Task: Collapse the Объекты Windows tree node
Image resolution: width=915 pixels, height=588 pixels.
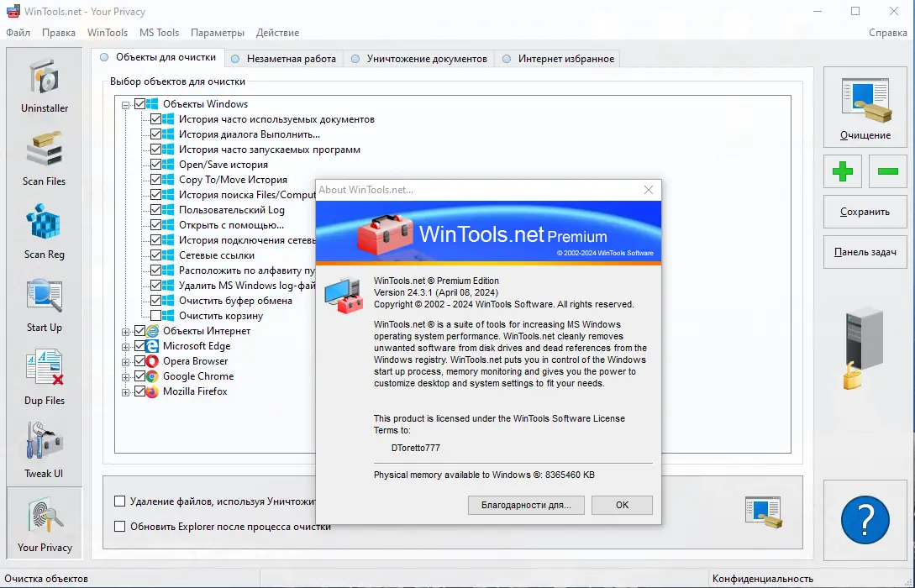Action: coord(125,106)
